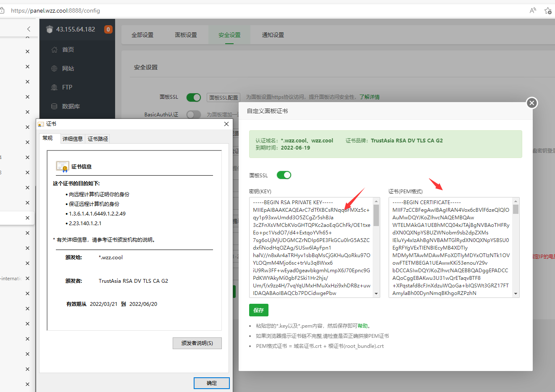This screenshot has width=555, height=392.
Task: Click the up arrow of the PEM scrollbar
Action: tap(516, 201)
